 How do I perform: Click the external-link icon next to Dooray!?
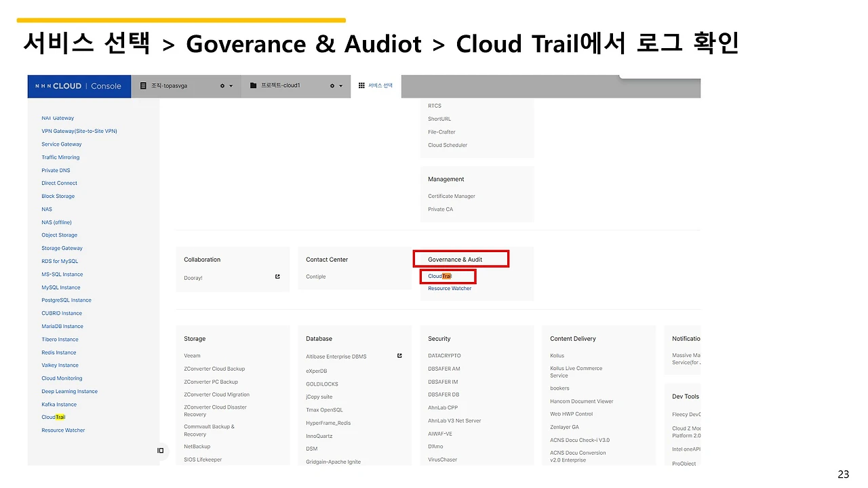[277, 277]
